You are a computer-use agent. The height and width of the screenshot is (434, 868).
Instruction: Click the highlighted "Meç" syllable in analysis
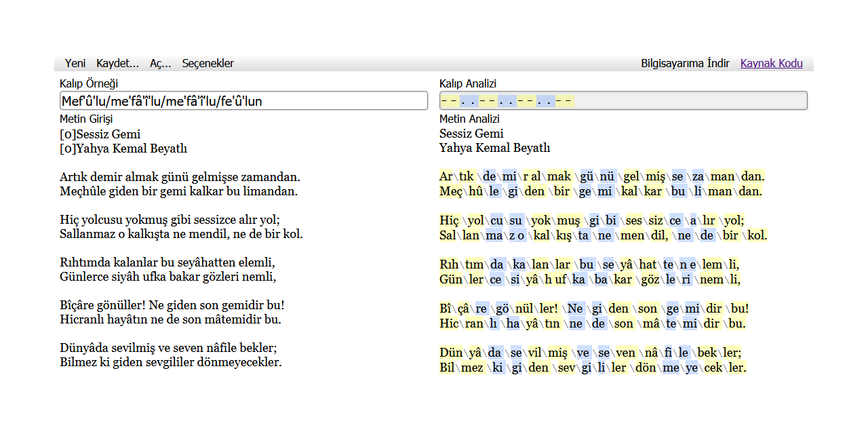[450, 192]
